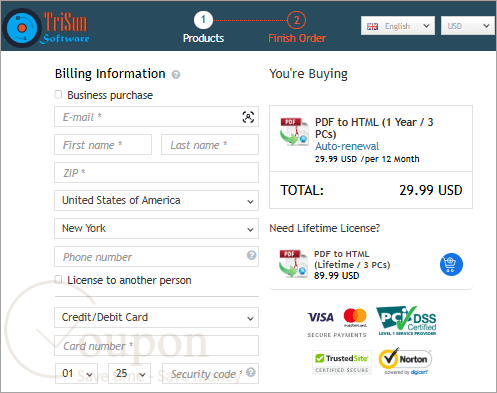The width and height of the screenshot is (497, 393).
Task: Click the PCI DSS Certified badge
Action: pyautogui.click(x=406, y=321)
